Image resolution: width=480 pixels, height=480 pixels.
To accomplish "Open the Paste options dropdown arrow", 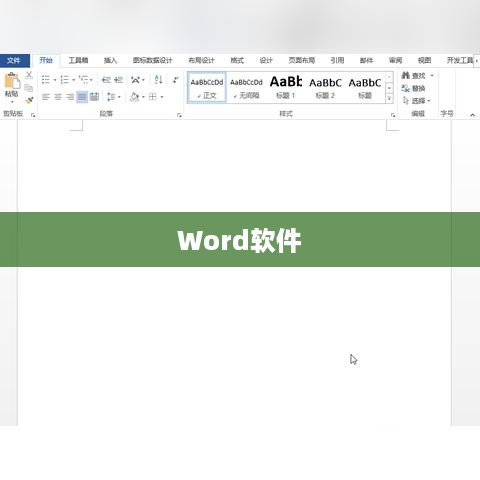I will (12, 101).
